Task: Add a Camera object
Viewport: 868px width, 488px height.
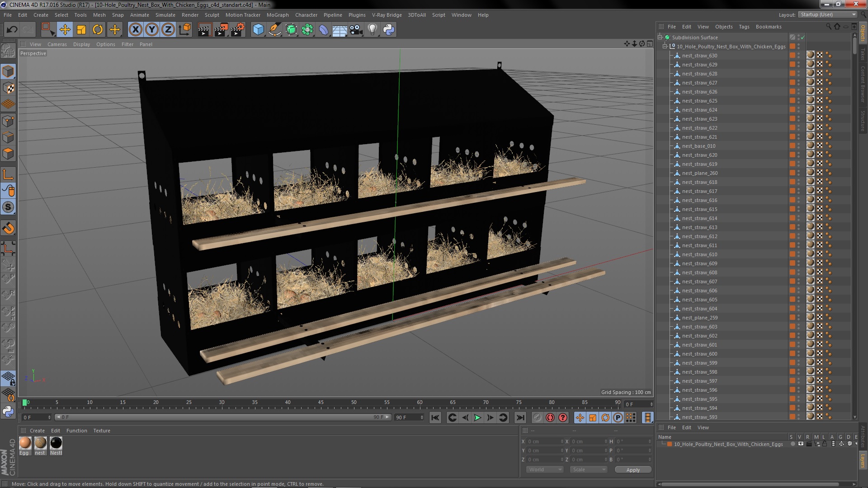Action: [x=356, y=30]
